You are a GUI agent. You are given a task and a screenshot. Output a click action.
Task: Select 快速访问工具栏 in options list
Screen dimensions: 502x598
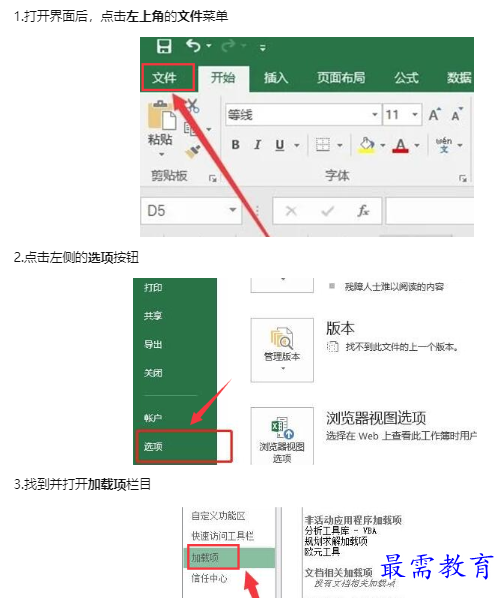point(222,536)
